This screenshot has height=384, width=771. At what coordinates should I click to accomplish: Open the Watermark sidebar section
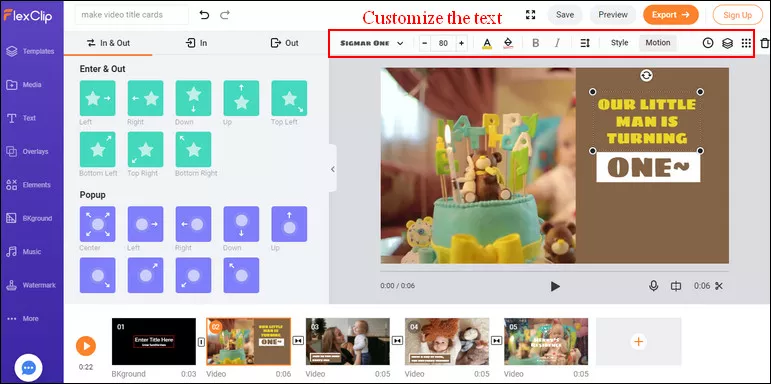click(30, 285)
